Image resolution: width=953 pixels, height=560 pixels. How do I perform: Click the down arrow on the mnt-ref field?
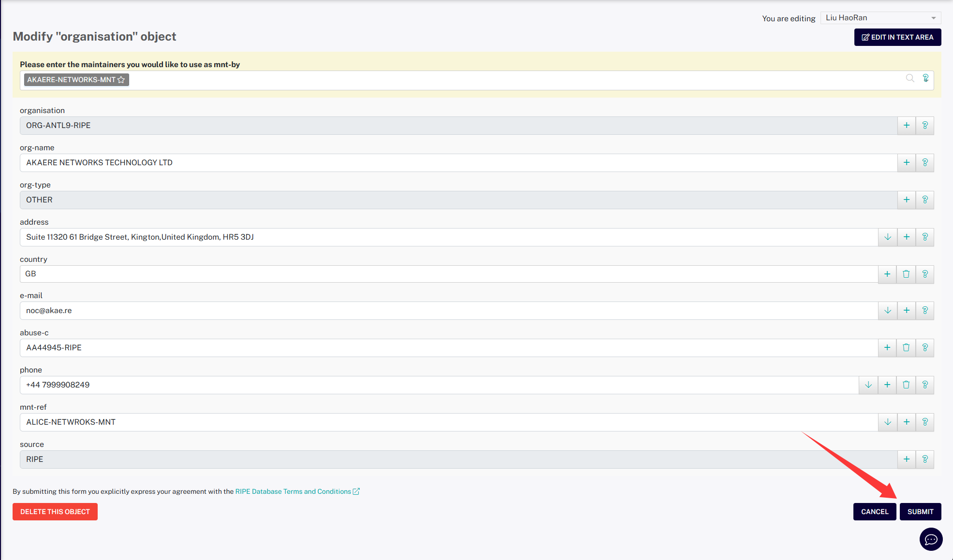coord(888,422)
